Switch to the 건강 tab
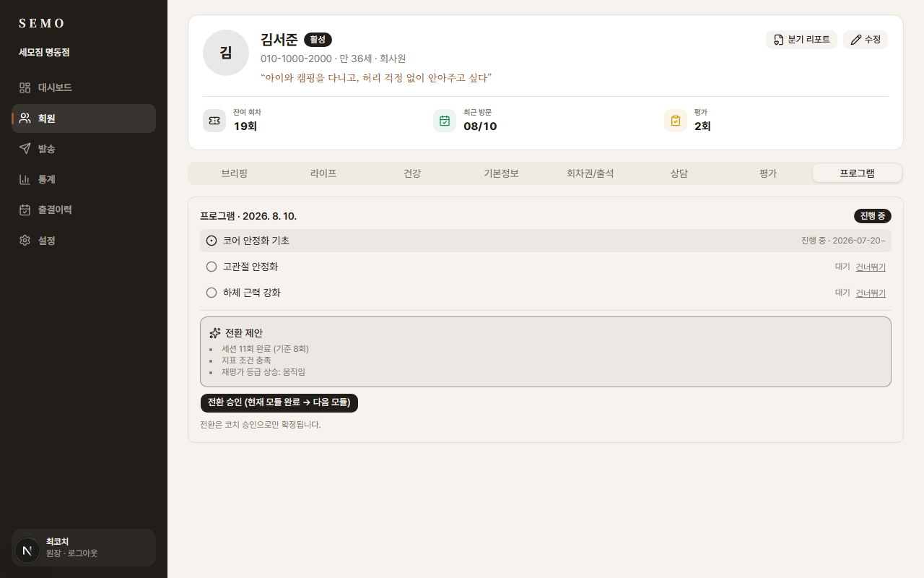The width and height of the screenshot is (924, 578). [x=412, y=173]
